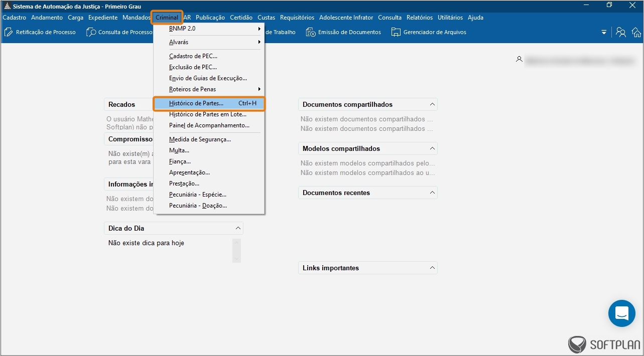Image resolution: width=644 pixels, height=356 pixels.
Task: Click the toolbar overflow arrow icon
Action: tap(604, 32)
